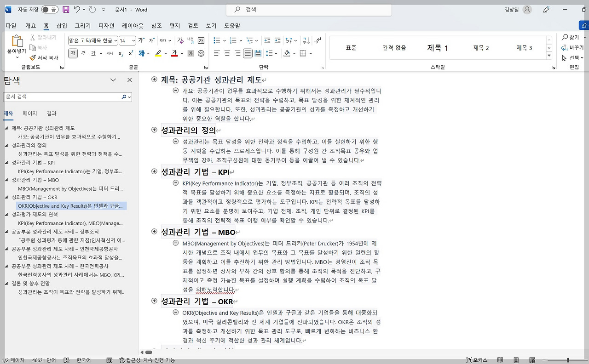Click the Paste (붙여넣기) clipboard icon

coord(17,42)
